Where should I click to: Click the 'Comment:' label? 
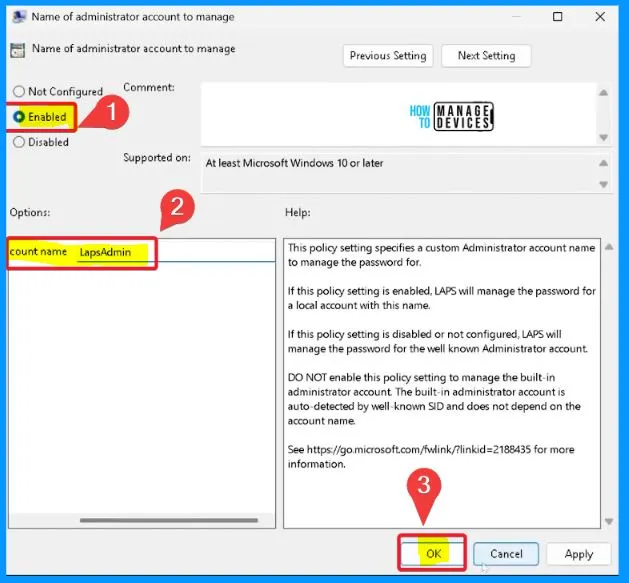tap(149, 87)
